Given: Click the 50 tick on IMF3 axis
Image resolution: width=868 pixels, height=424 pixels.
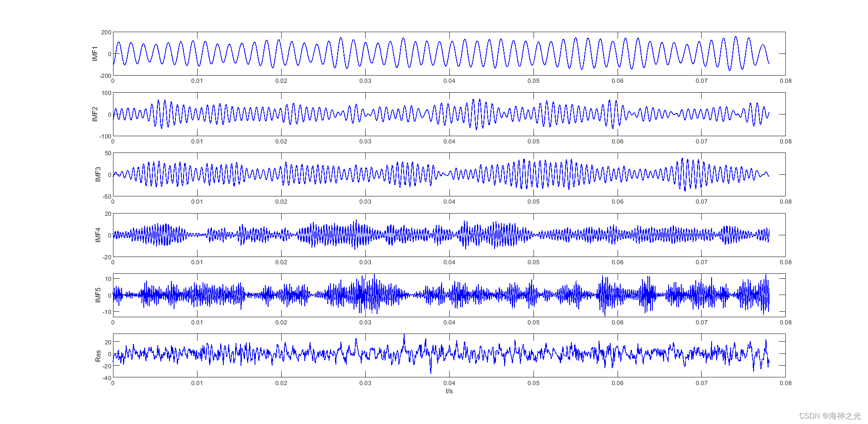Looking at the screenshot, I should 108,153.
